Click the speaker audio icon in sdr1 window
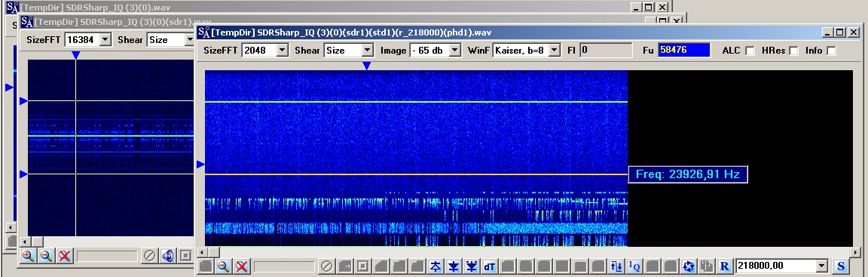The image size is (868, 277). 167,255
